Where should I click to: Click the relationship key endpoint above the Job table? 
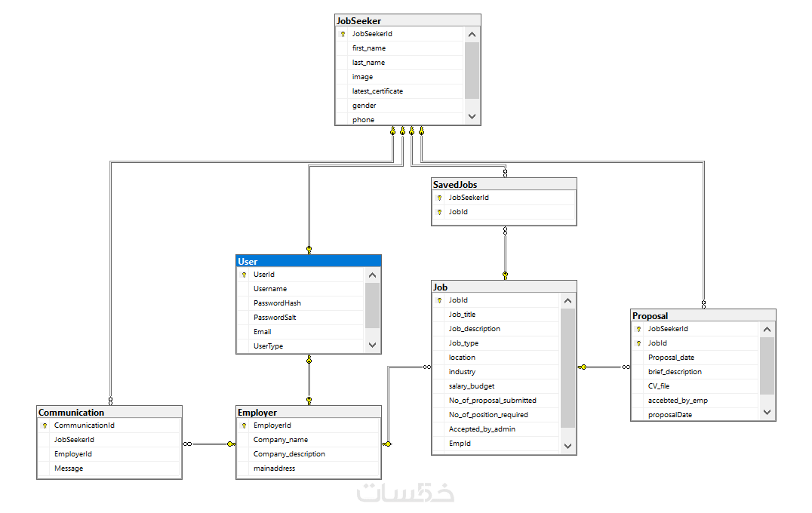click(505, 275)
